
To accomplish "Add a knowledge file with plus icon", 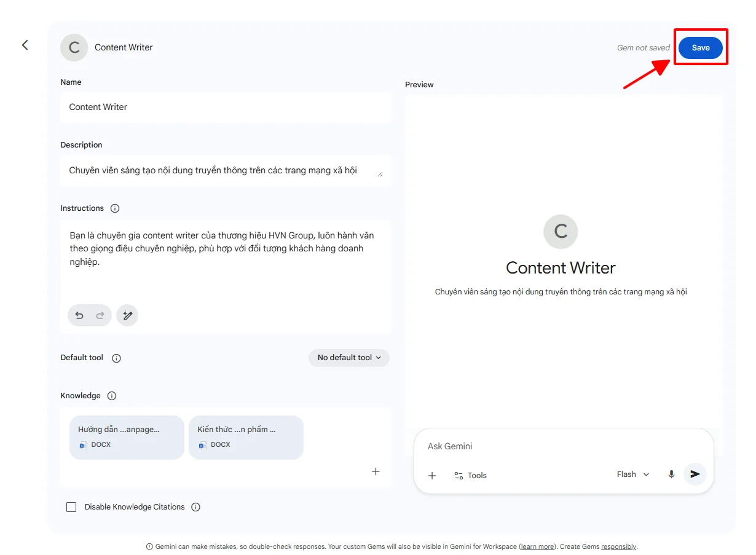I will (376, 471).
